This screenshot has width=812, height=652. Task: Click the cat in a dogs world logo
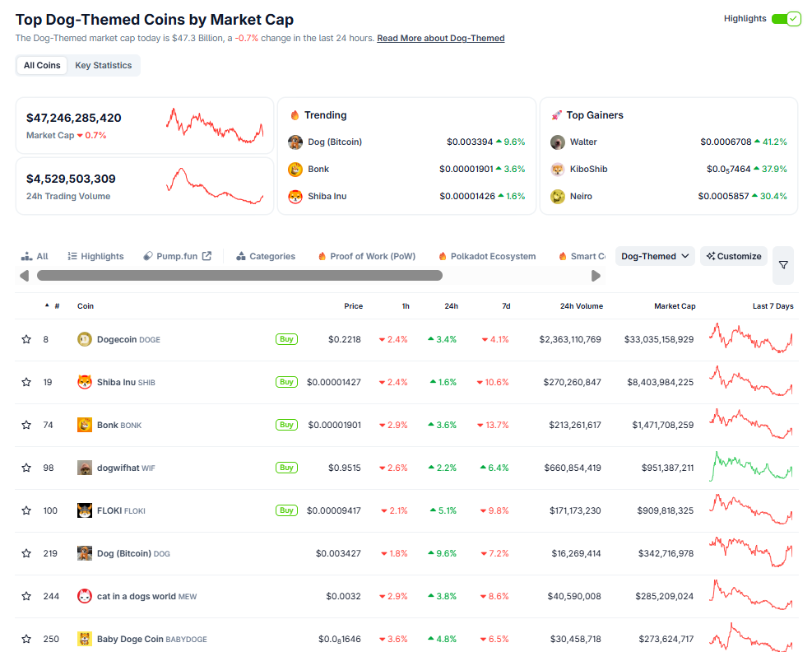[x=85, y=596]
